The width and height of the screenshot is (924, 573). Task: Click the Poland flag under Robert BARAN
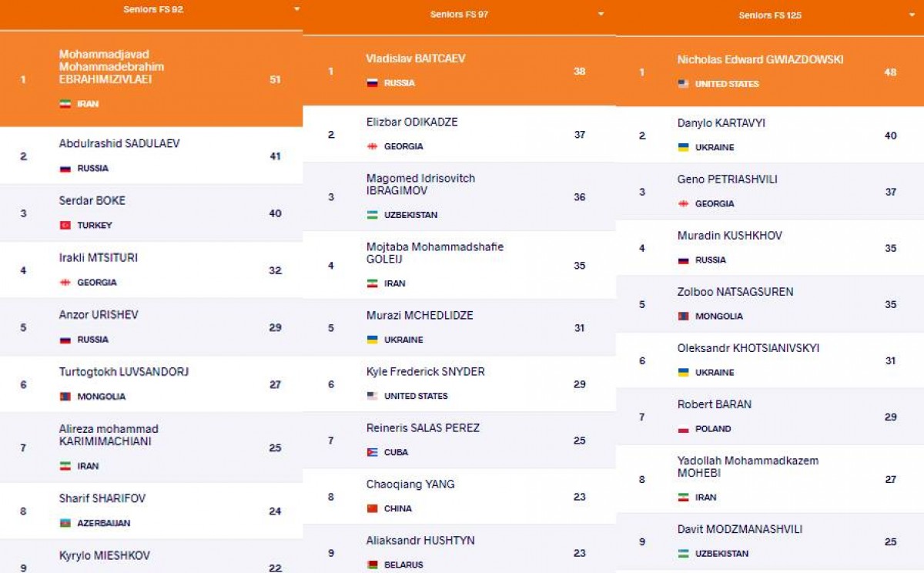tap(683, 429)
